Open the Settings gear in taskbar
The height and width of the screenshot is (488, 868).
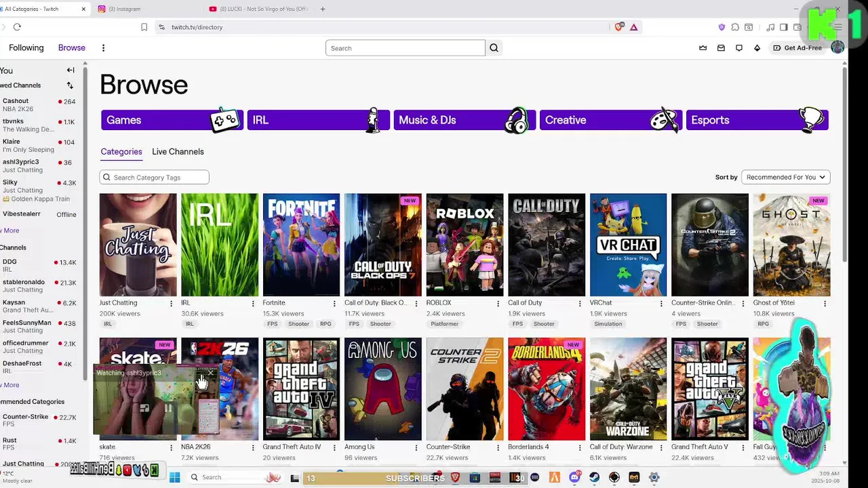click(654, 477)
